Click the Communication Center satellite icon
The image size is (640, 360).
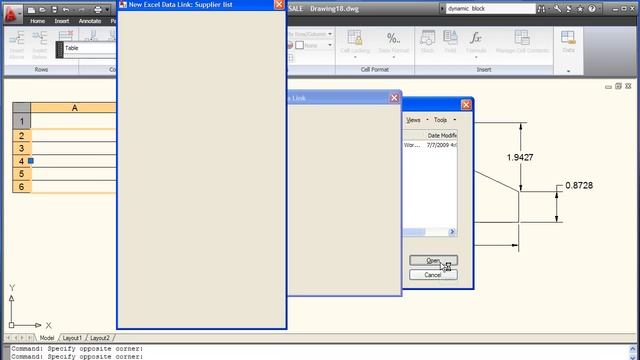click(x=569, y=9)
